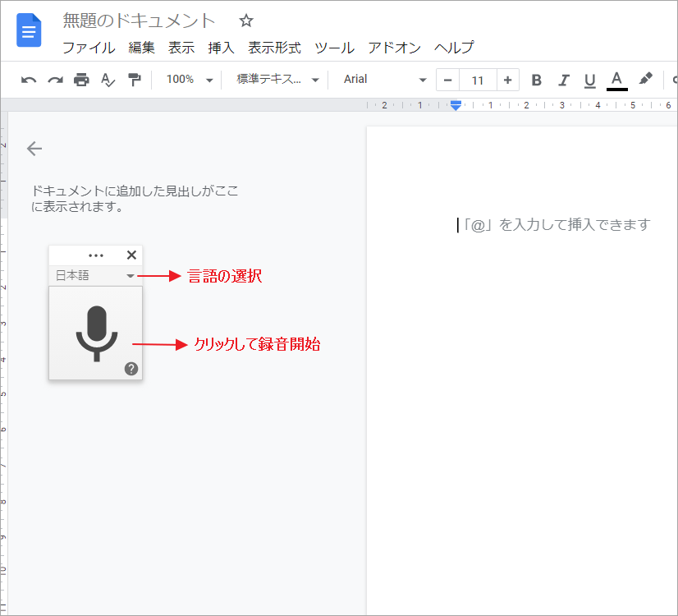Open the text color picker
678x616 pixels.
[x=617, y=80]
